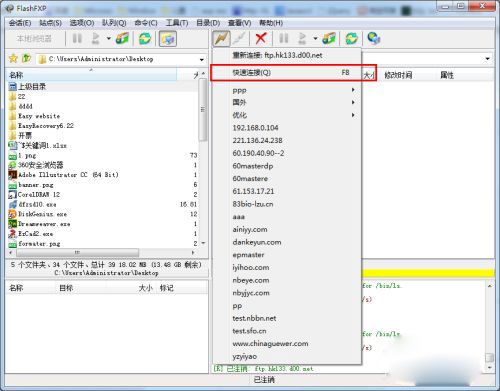Image resolution: width=500 pixels, height=391 pixels.
Task: Open the 站点(S) menu
Action: (50, 23)
